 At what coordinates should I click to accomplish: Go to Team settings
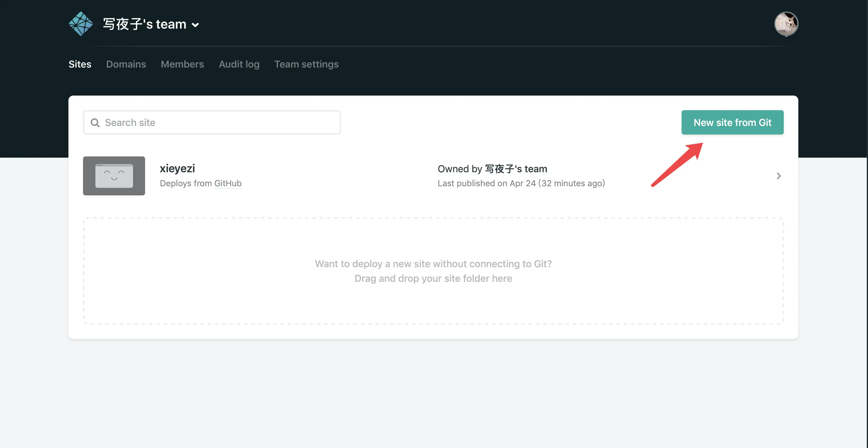point(306,64)
